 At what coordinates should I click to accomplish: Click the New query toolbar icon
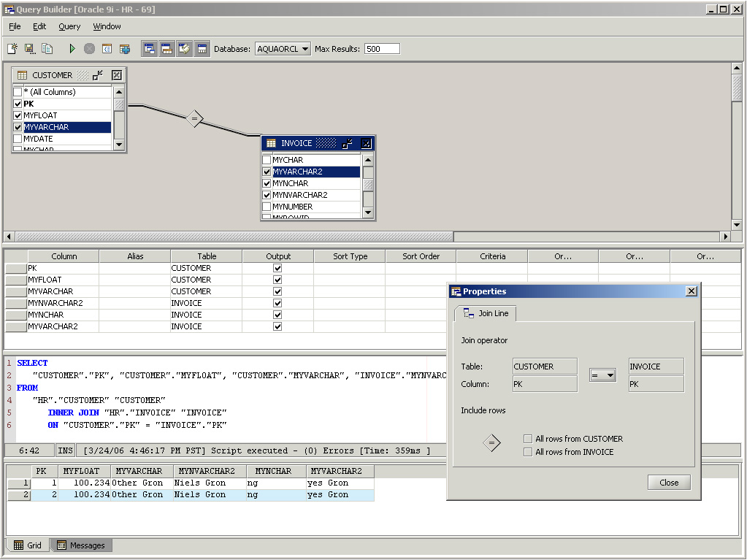coord(12,49)
